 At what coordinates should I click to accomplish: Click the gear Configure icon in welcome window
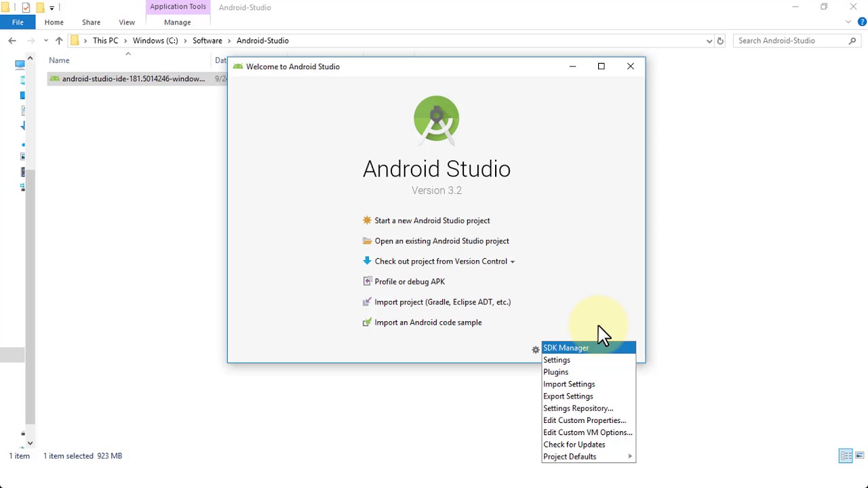click(536, 349)
